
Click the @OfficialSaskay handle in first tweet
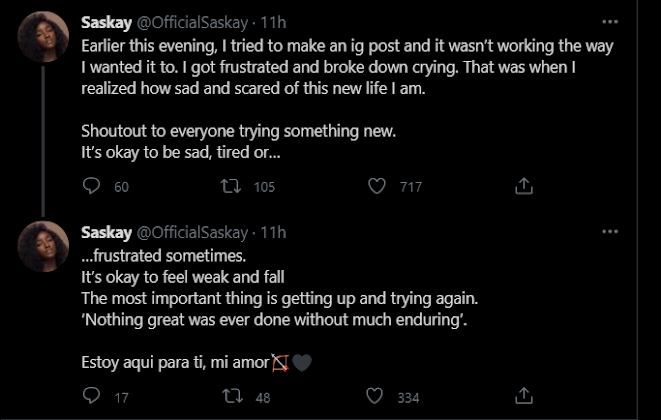pos(192,21)
